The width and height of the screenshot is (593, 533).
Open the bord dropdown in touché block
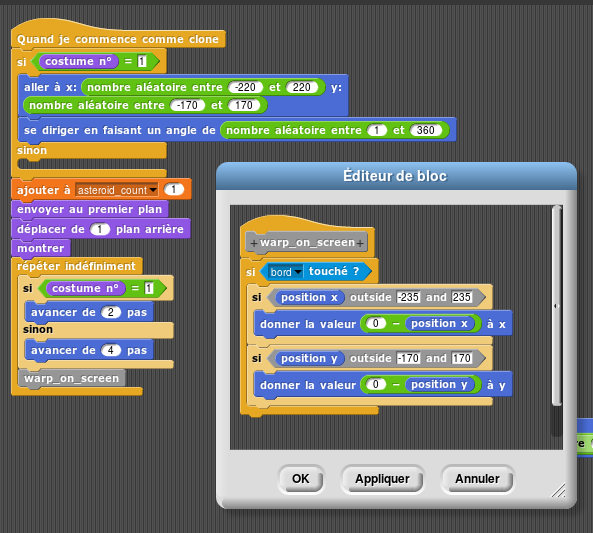pyautogui.click(x=298, y=272)
